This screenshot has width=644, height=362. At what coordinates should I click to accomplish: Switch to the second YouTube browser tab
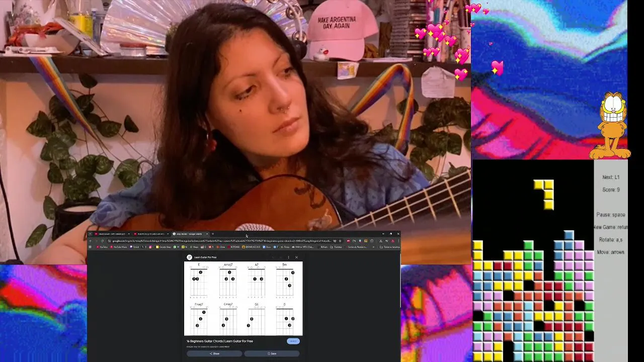point(151,234)
